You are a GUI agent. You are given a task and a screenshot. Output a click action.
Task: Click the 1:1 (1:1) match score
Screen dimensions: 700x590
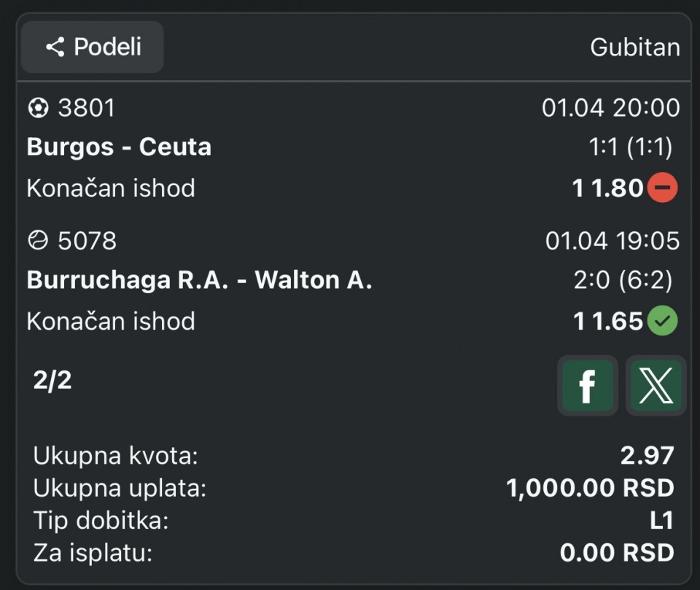(x=630, y=147)
